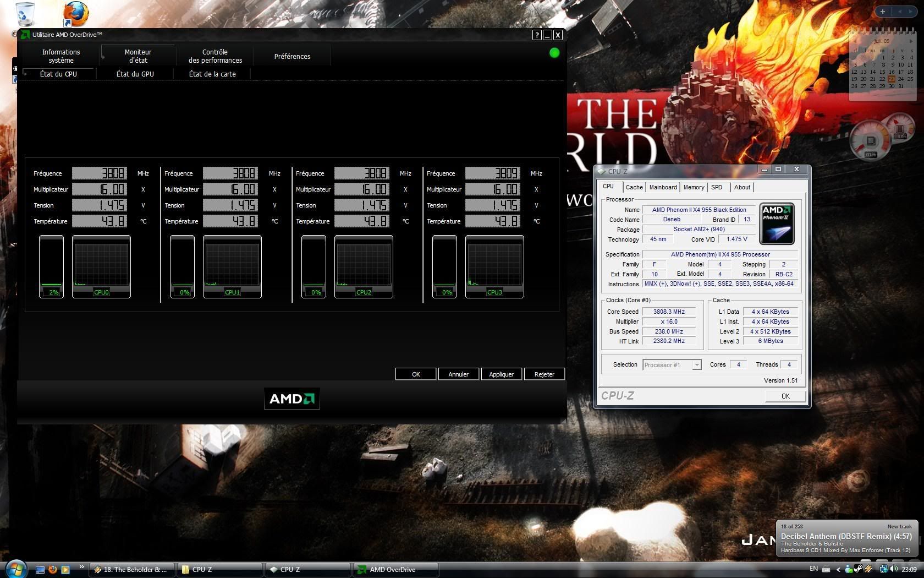The width and height of the screenshot is (924, 578).
Task: Click the Windows Start orb
Action: pos(15,569)
